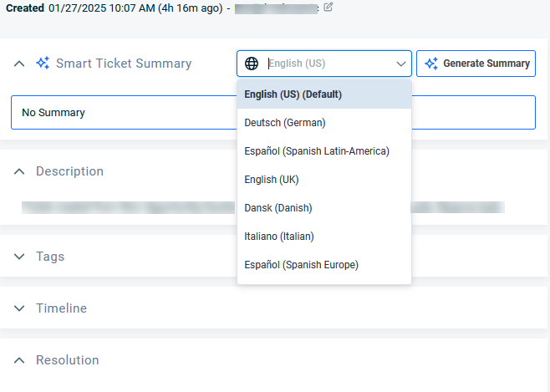Image resolution: width=550 pixels, height=392 pixels.
Task: Collapse the Smart Ticket Summary section
Action: point(19,64)
